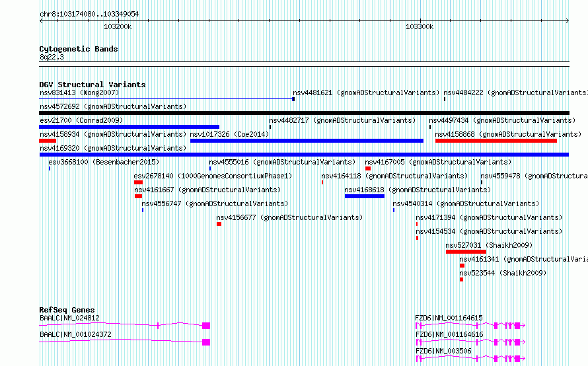Click the red bar under nsv4158868

[x=496, y=141]
